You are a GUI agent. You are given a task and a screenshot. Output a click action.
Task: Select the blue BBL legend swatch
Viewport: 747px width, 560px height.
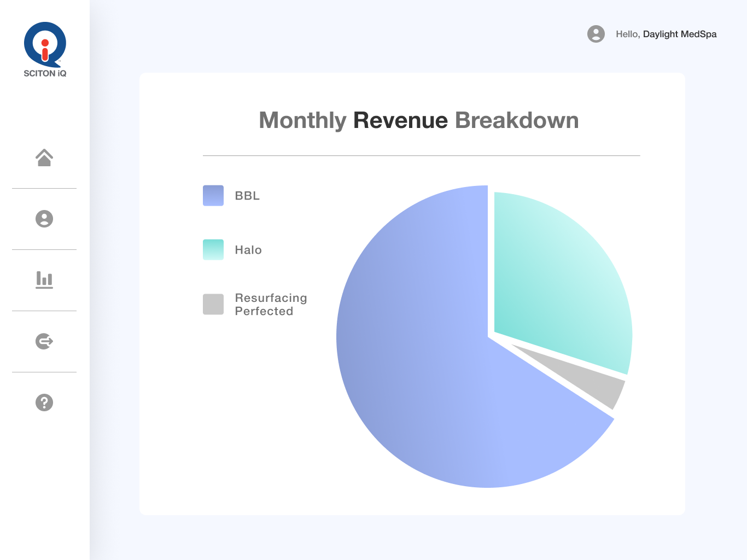(213, 195)
